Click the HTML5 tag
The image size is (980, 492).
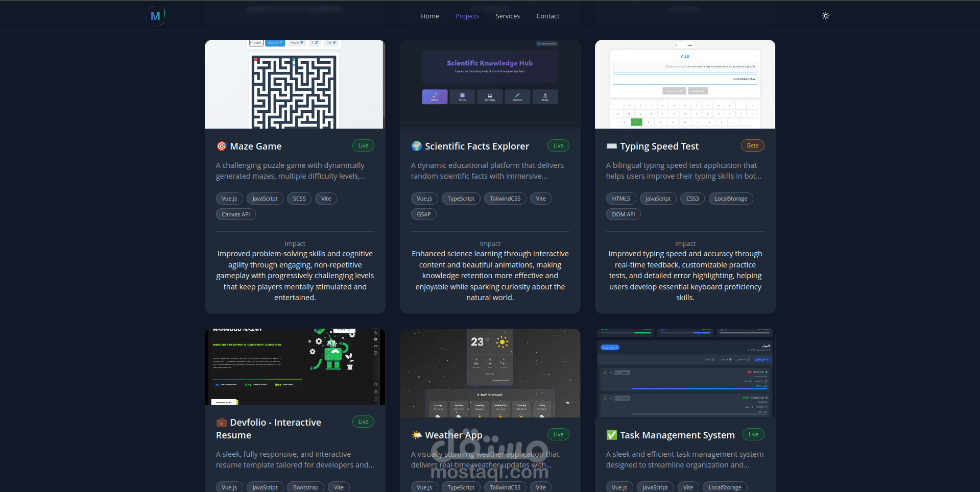pyautogui.click(x=621, y=199)
